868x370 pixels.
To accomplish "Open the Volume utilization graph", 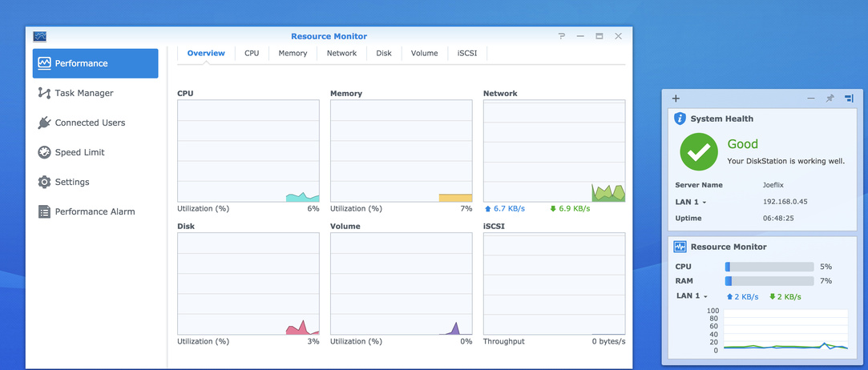I will click(402, 284).
